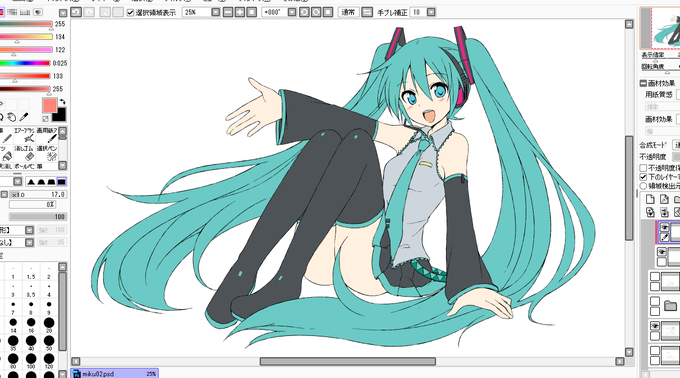Toggle the 領域検出元 radio option
This screenshot has height=378, width=680.
coord(644,186)
